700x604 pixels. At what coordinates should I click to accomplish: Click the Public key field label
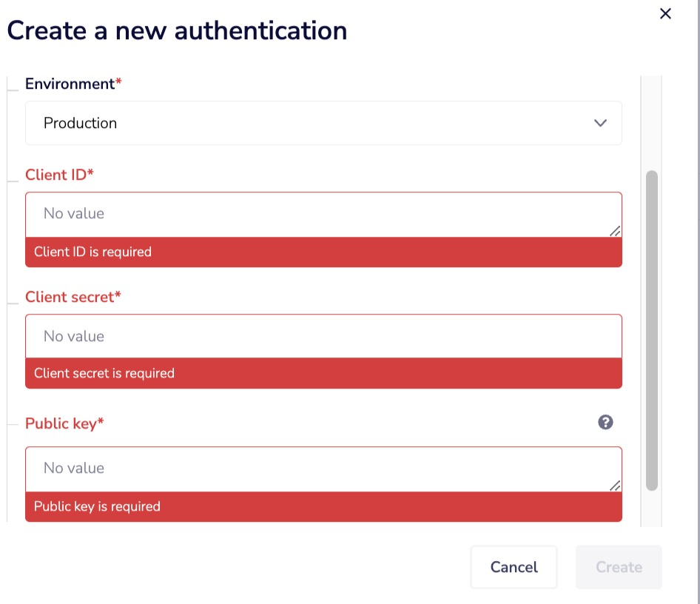tap(64, 423)
